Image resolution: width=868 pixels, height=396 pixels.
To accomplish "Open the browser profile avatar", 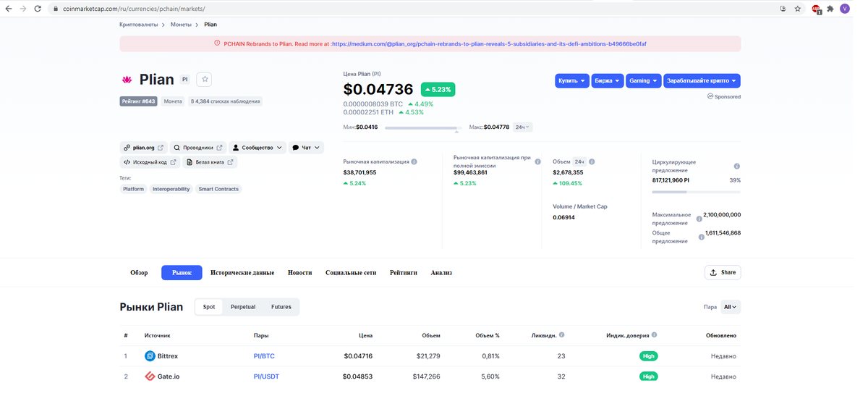I will click(x=845, y=9).
